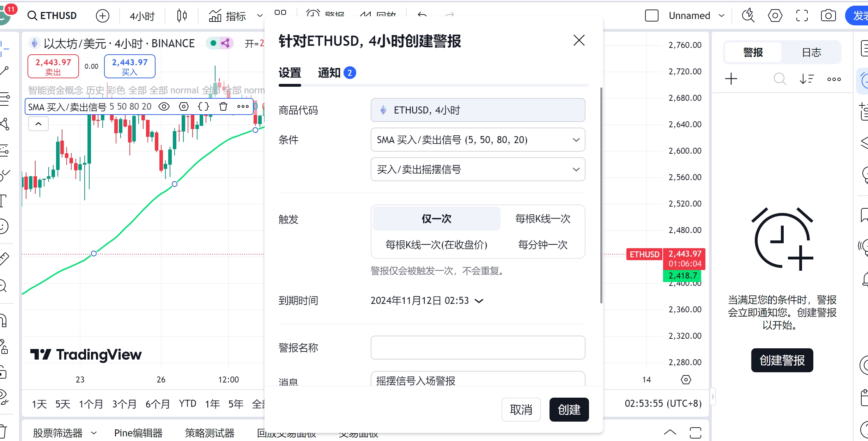The image size is (868, 441).
Task: Open the 策略测试器 tab
Action: click(x=210, y=433)
